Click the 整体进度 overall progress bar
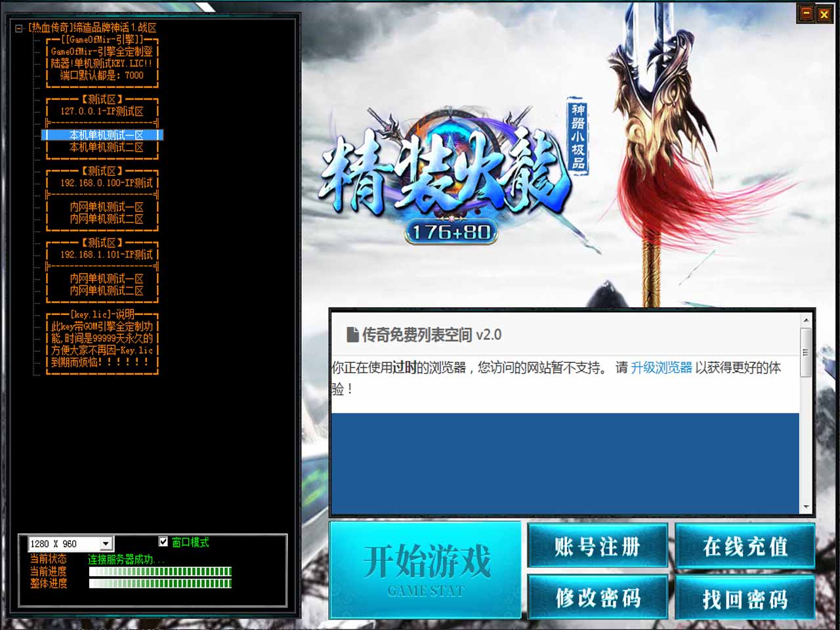Screen dimensions: 840x630 point(160,583)
